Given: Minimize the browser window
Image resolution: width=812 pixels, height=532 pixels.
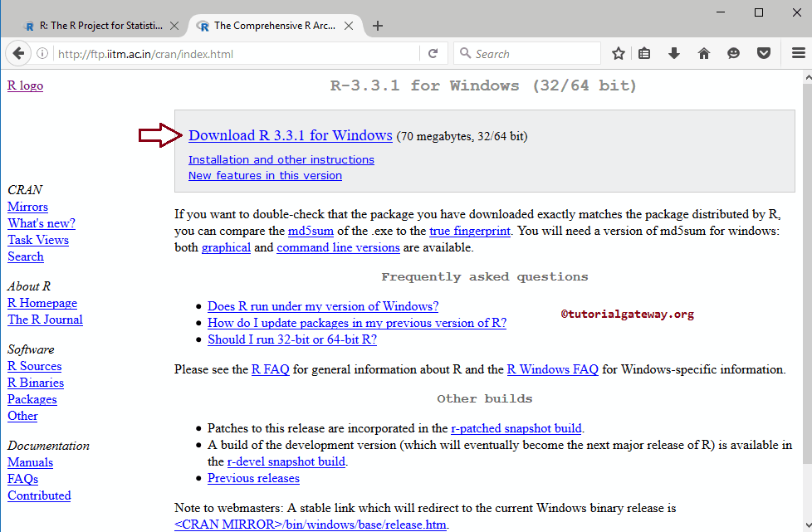Looking at the screenshot, I should coord(721,12).
